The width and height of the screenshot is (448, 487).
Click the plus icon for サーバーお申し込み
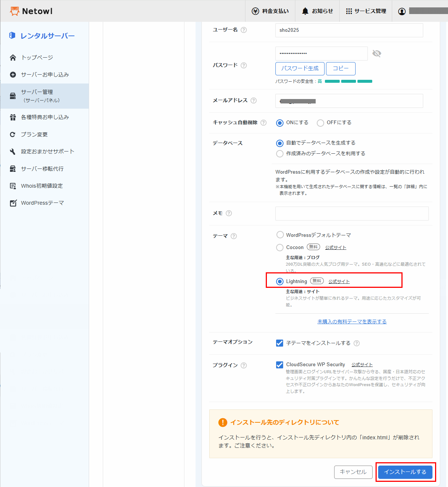13,75
